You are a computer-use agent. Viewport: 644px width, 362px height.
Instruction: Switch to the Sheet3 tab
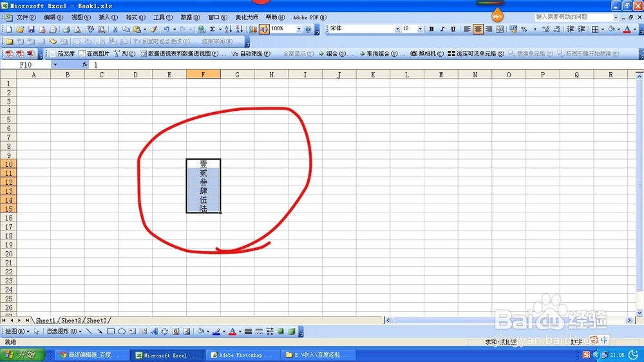pos(97,321)
